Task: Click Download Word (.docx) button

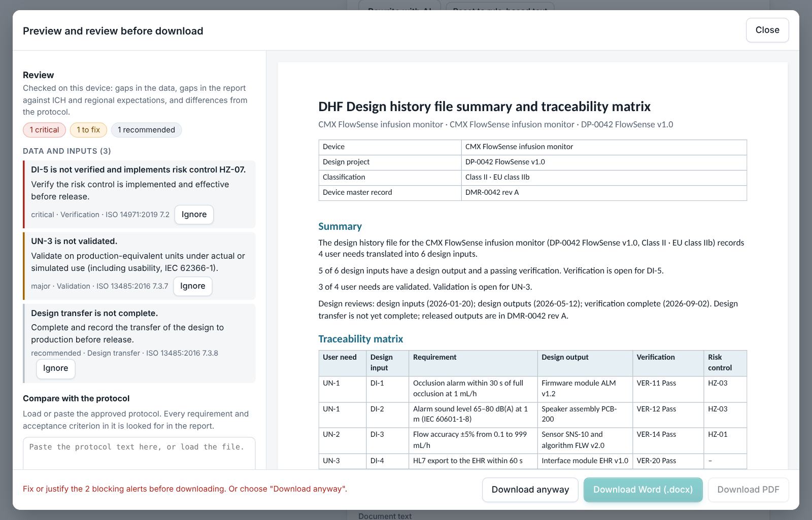Action: click(x=643, y=490)
